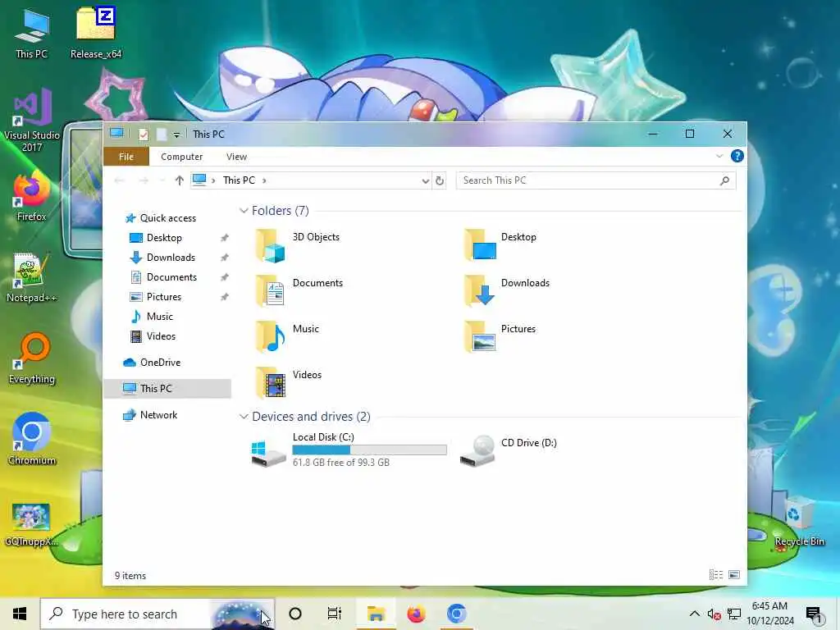This screenshot has height=630, width=840.
Task: Select the Notepad++ desktop shortcut
Action: point(31,278)
